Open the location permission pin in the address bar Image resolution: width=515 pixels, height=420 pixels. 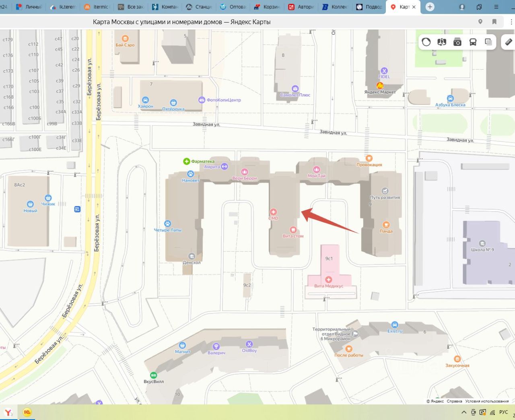pos(480,22)
